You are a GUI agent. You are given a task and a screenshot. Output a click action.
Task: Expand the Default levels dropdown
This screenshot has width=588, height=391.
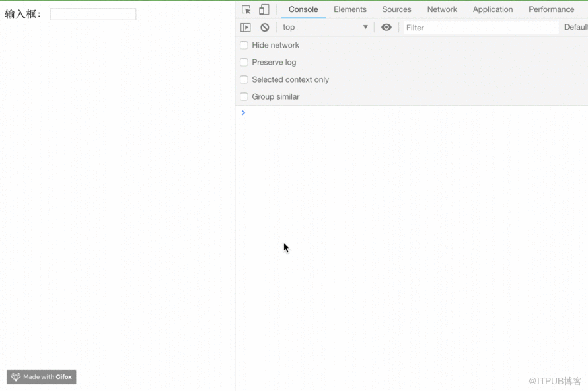[x=575, y=27]
